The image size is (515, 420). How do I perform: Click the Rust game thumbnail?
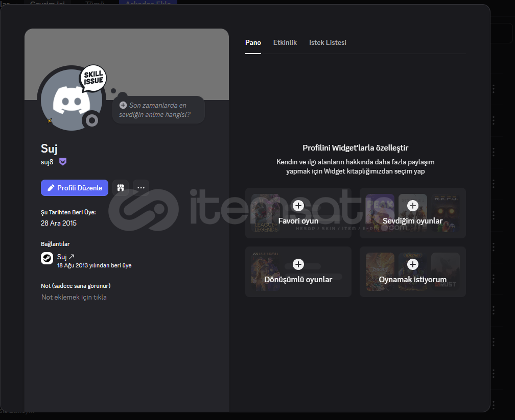[446, 271]
